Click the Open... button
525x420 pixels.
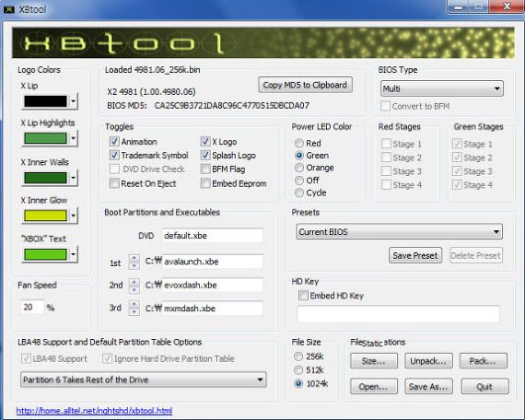click(374, 387)
